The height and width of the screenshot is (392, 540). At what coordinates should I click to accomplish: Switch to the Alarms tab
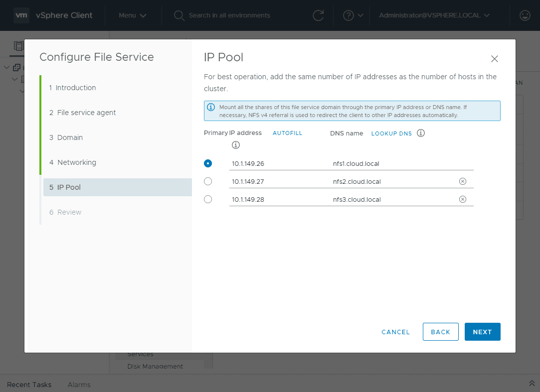pyautogui.click(x=79, y=385)
